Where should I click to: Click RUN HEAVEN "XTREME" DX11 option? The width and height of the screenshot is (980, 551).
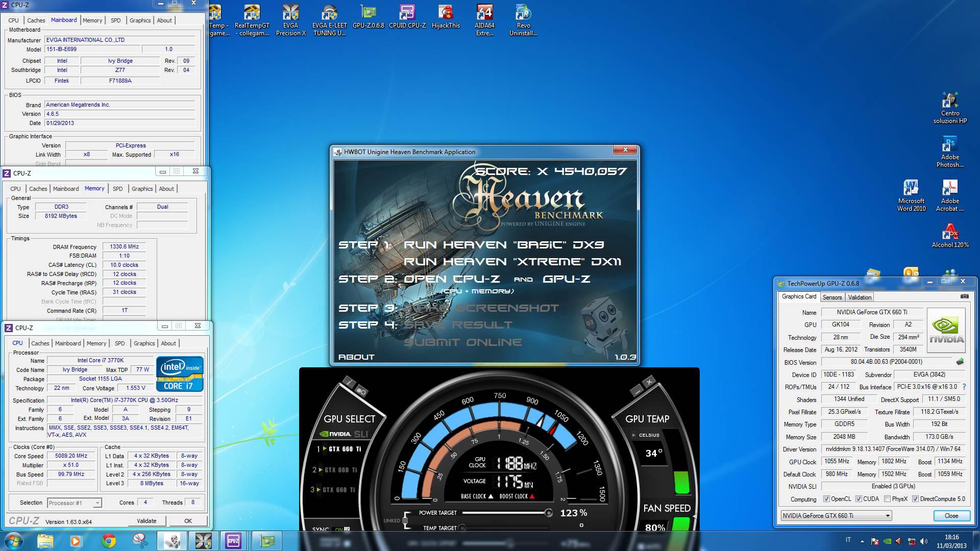point(512,262)
